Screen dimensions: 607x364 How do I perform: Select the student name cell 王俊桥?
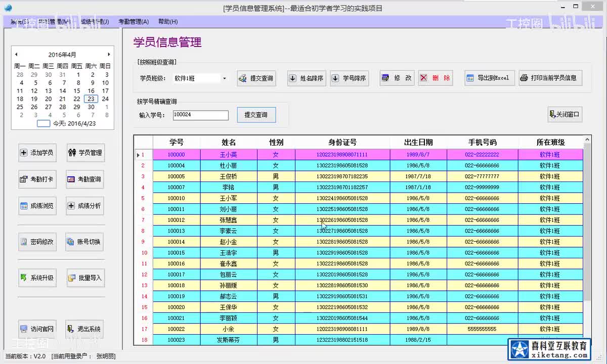pos(229,176)
